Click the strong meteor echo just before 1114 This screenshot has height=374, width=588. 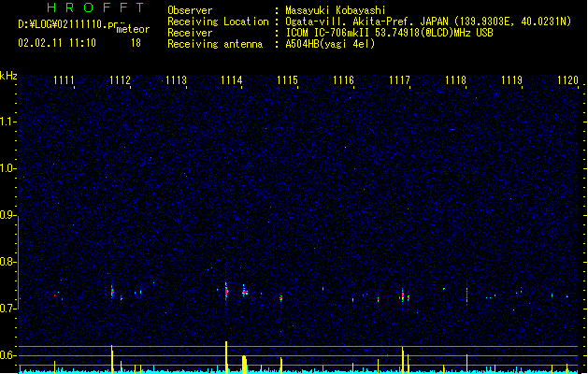(226, 292)
